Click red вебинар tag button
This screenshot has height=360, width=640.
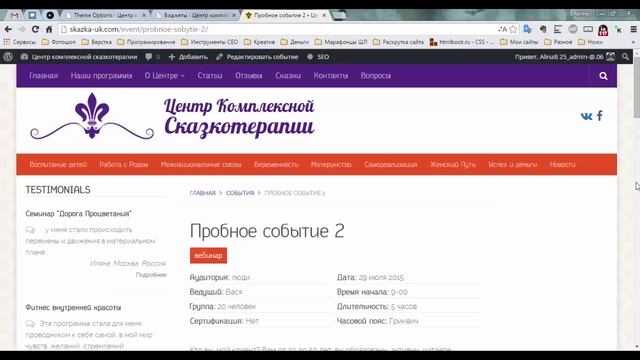(x=208, y=256)
